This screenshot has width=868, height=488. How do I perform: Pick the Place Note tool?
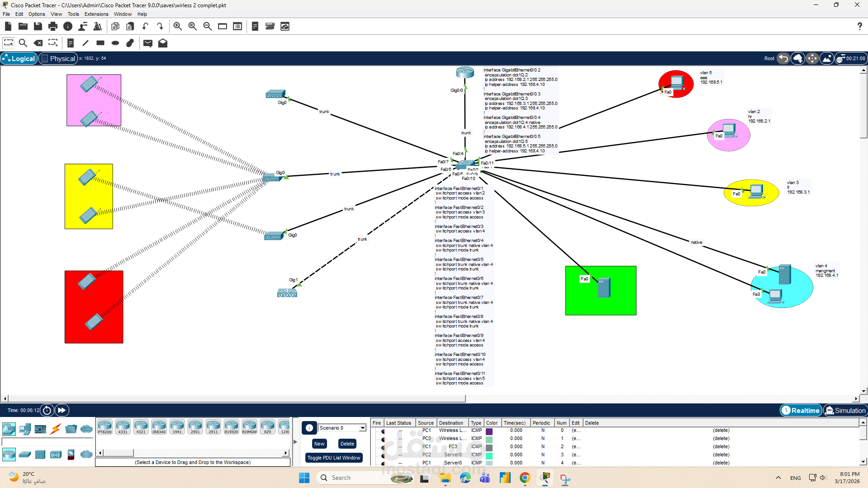click(70, 43)
